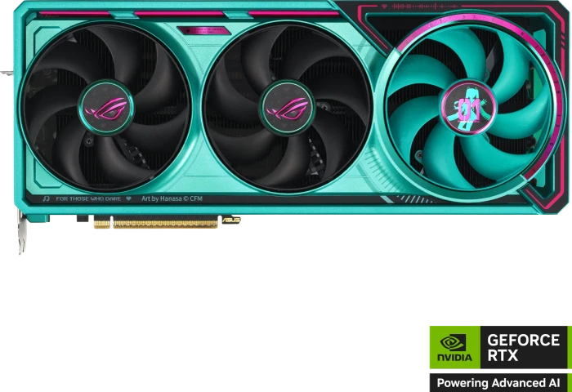Click the heart icon after "FOR THOSE WHO DARE"
This screenshot has width=572, height=392.
[128, 198]
